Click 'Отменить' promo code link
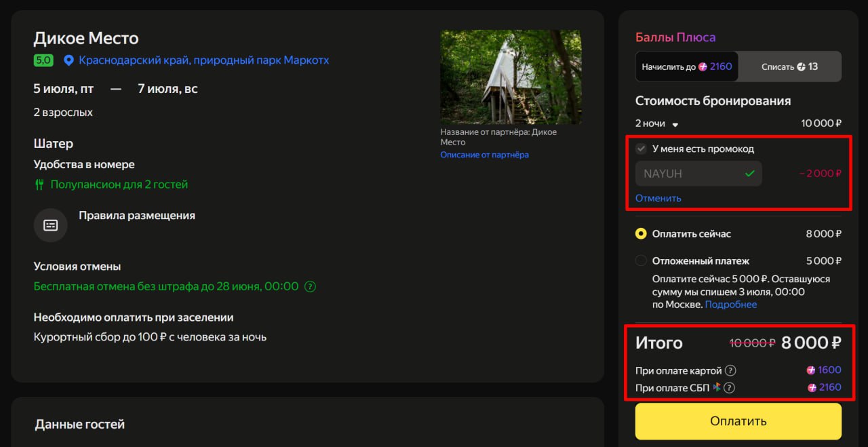This screenshot has width=868, height=447. point(658,198)
